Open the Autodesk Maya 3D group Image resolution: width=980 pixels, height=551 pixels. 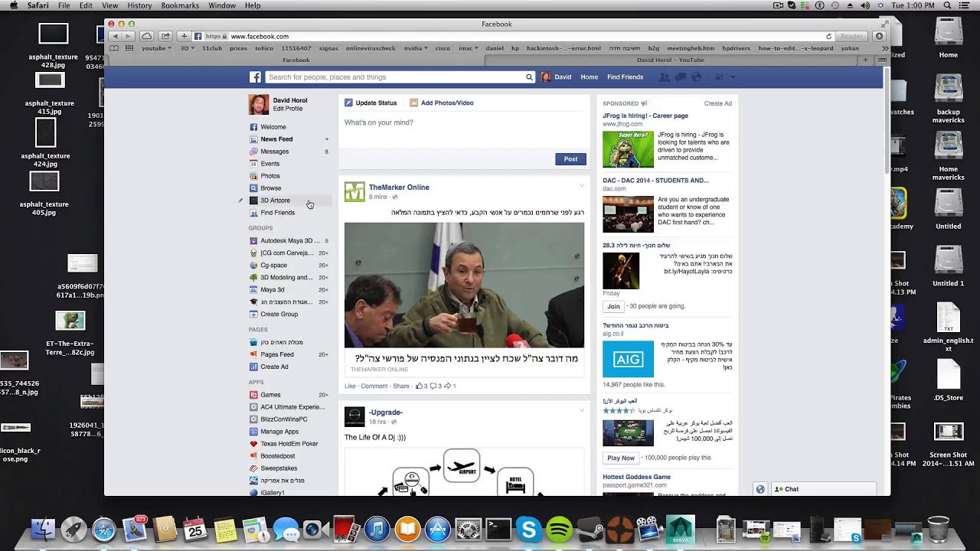[289, 240]
